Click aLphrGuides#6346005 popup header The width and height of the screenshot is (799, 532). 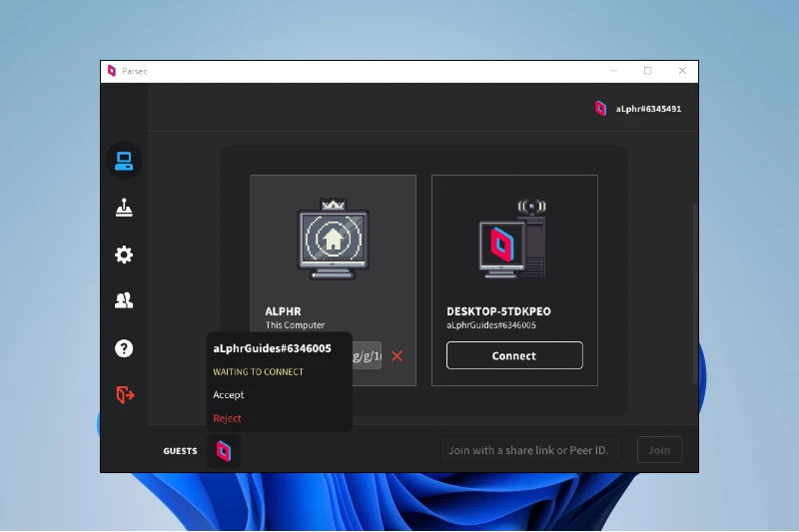tap(272, 348)
